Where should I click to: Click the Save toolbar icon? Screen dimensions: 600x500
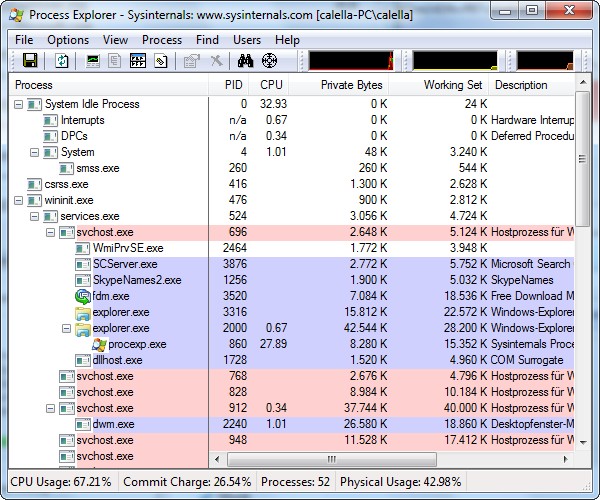click(x=30, y=60)
